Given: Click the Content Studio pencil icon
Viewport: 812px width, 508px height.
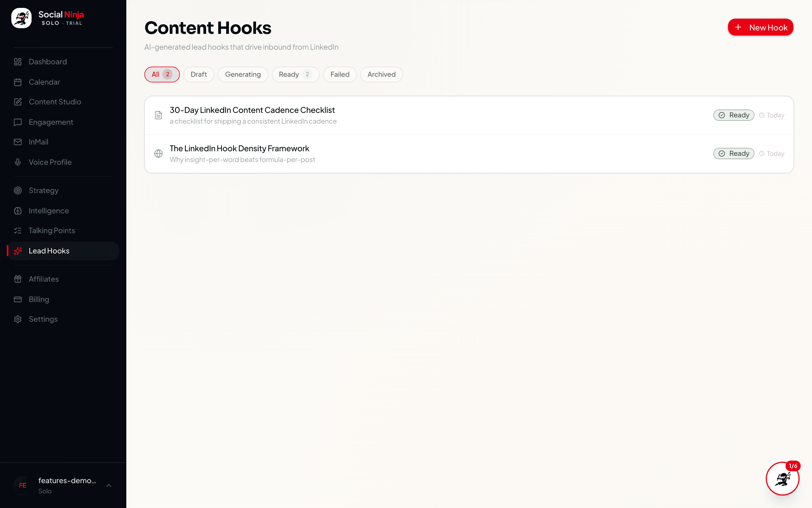Looking at the screenshot, I should pyautogui.click(x=18, y=102).
